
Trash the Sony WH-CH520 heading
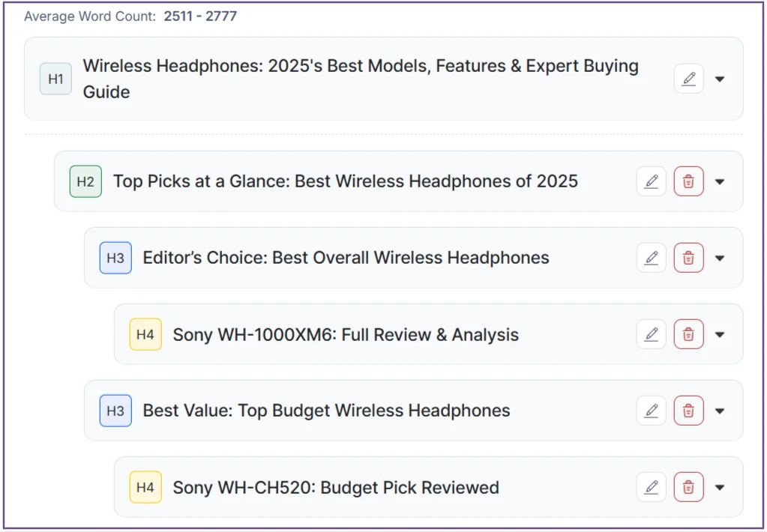tap(688, 487)
